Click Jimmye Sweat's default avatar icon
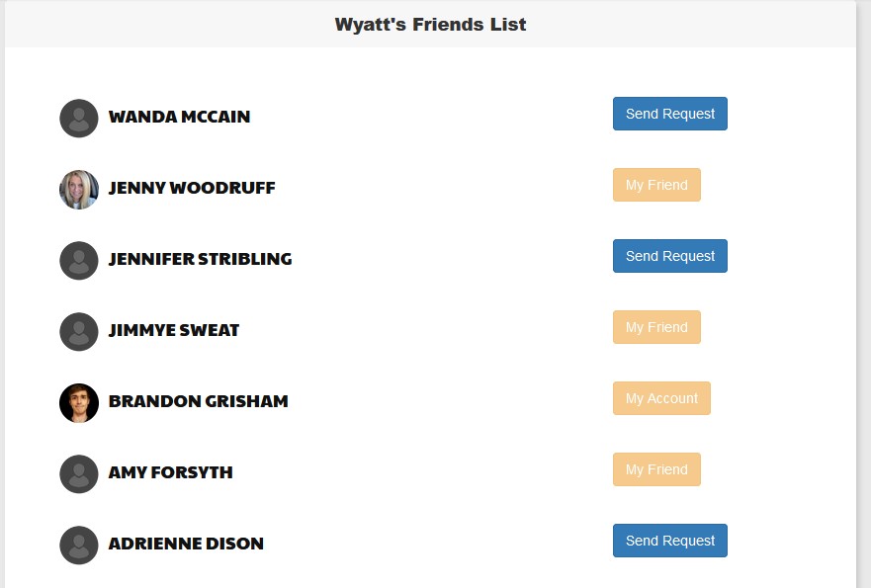 pos(79,332)
